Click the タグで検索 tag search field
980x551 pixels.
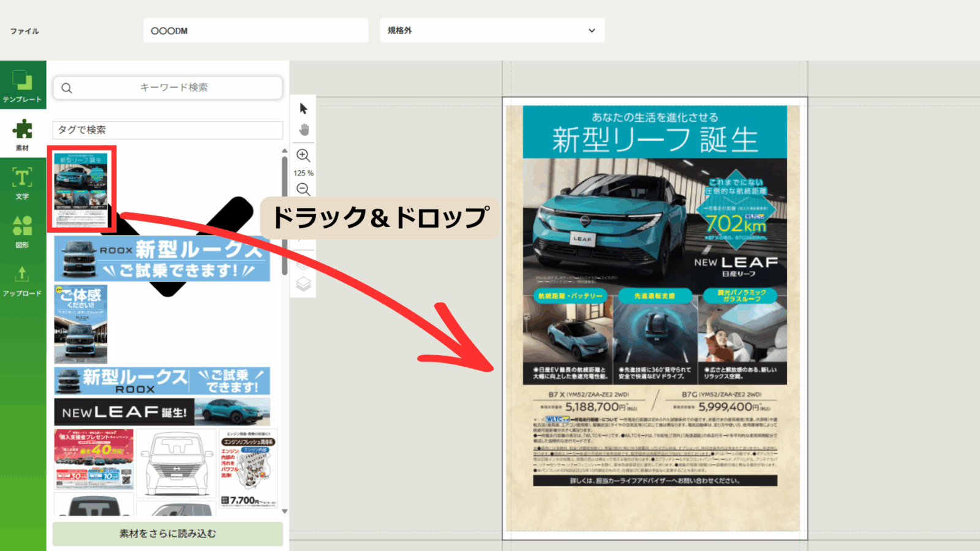click(167, 130)
